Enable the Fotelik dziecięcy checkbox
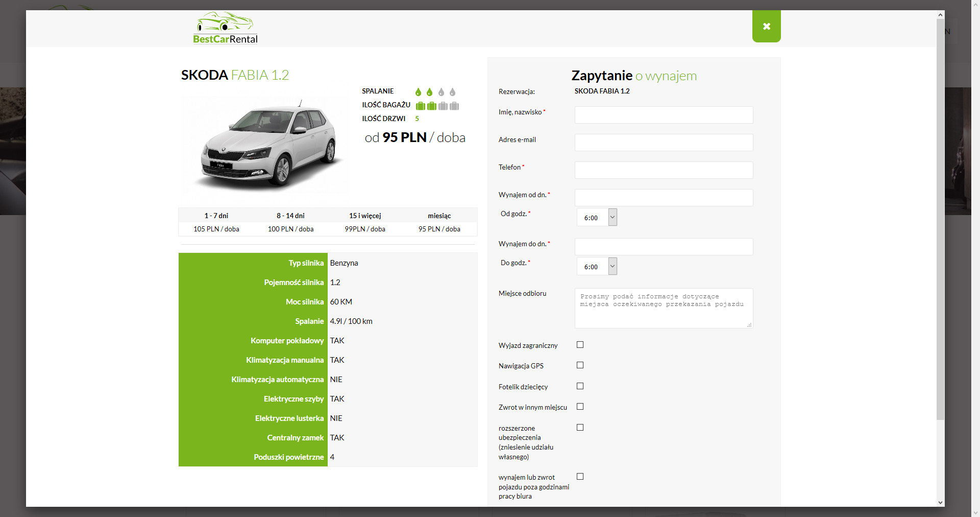The height and width of the screenshot is (517, 980). 580,386
